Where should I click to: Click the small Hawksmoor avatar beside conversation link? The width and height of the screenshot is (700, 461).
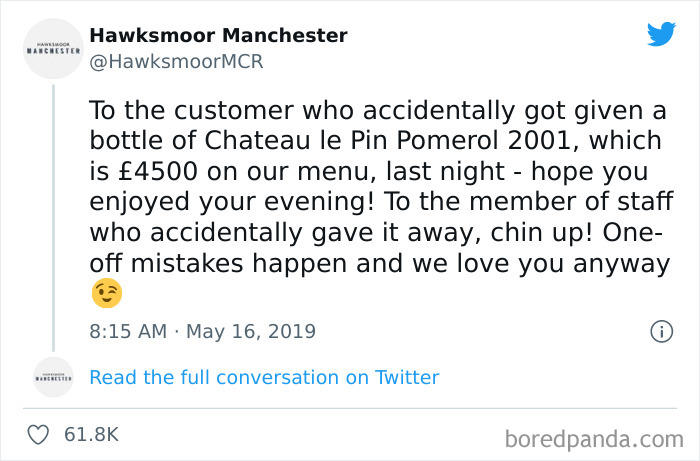tap(53, 378)
